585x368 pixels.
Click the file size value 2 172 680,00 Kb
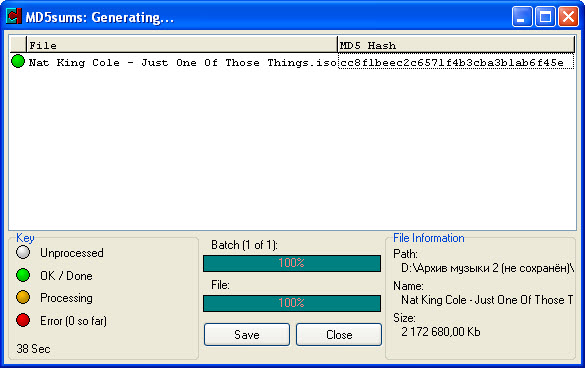pos(441,331)
